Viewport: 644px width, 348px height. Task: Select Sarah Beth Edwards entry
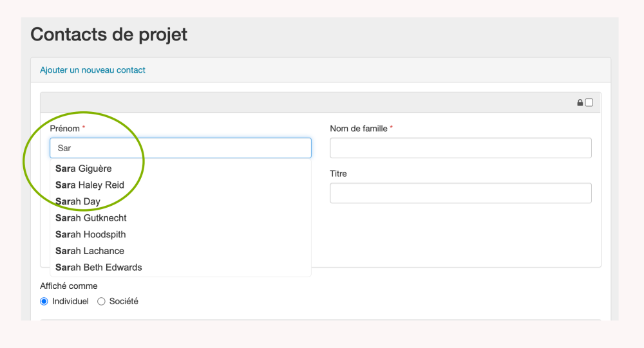[99, 268]
